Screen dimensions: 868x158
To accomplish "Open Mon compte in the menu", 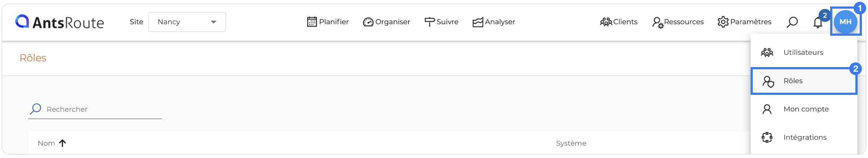I will [x=804, y=109].
